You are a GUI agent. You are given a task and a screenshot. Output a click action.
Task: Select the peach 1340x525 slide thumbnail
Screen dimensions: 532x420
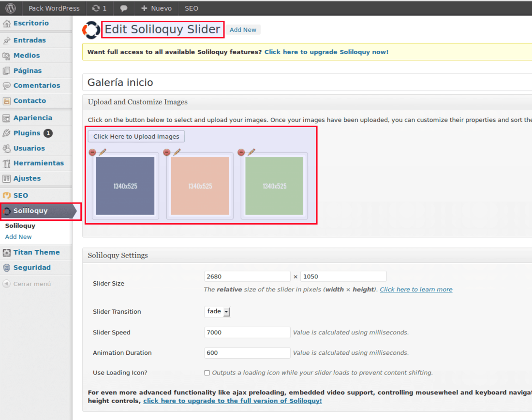[200, 186]
